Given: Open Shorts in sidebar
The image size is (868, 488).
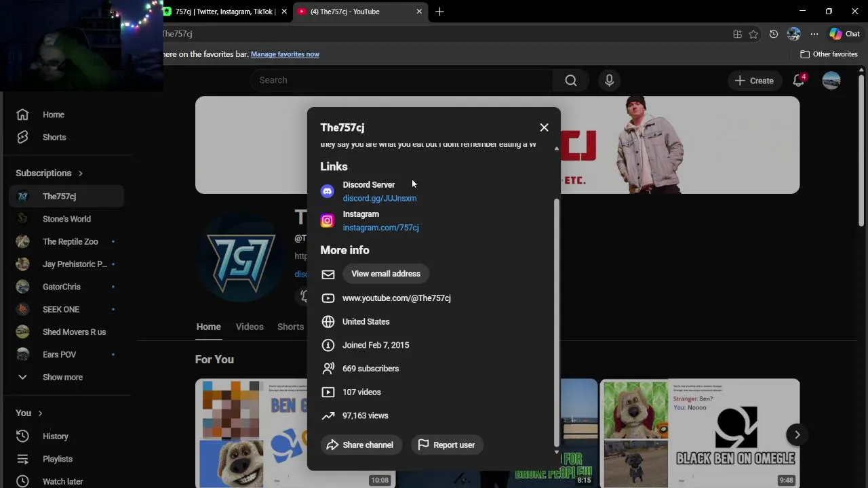Looking at the screenshot, I should (66, 137).
